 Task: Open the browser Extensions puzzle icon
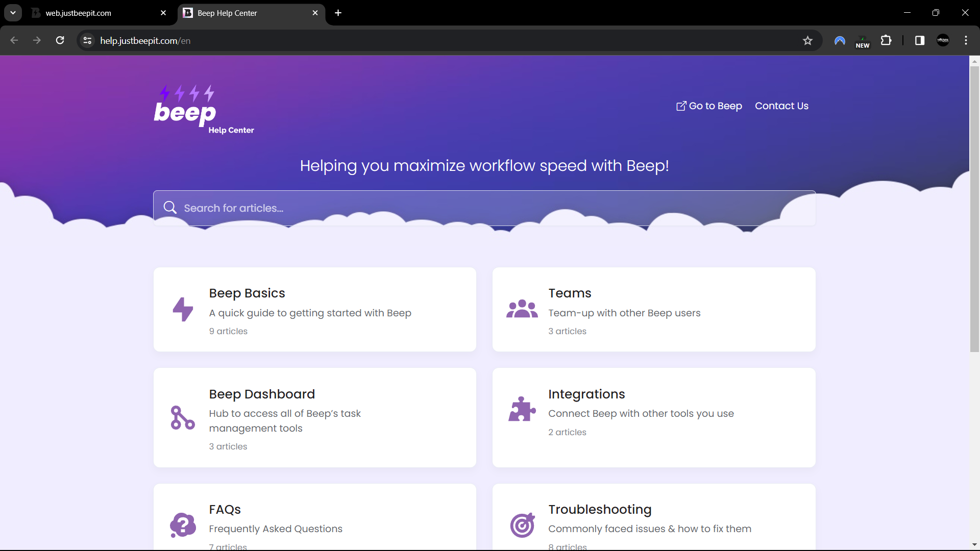(886, 40)
